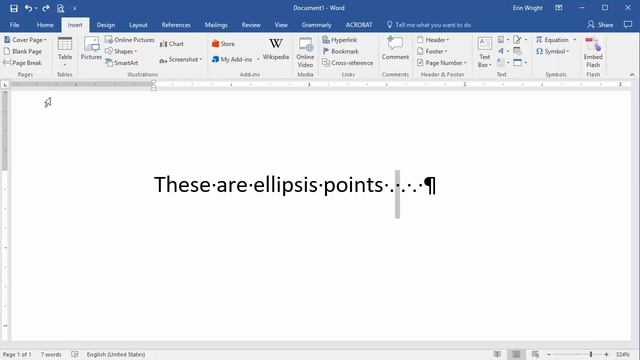Insert Date and Time
This screenshot has width=640, height=360.
[x=517, y=51]
